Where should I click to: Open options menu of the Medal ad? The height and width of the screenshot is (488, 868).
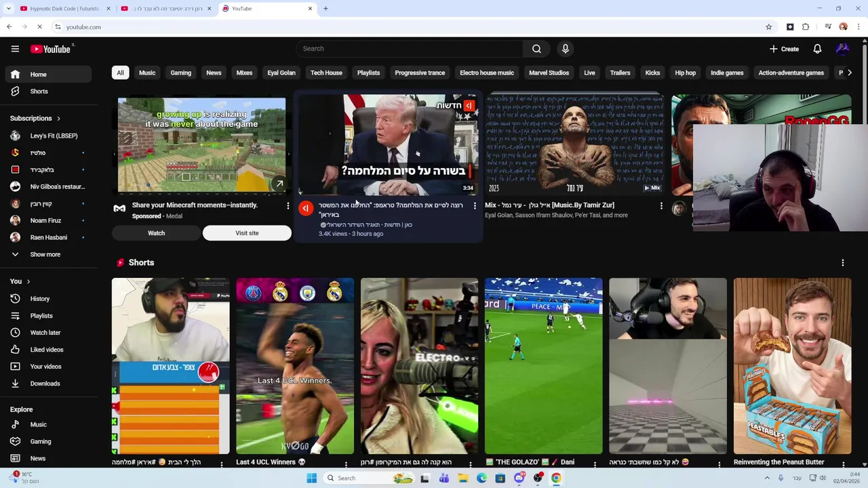(x=288, y=205)
